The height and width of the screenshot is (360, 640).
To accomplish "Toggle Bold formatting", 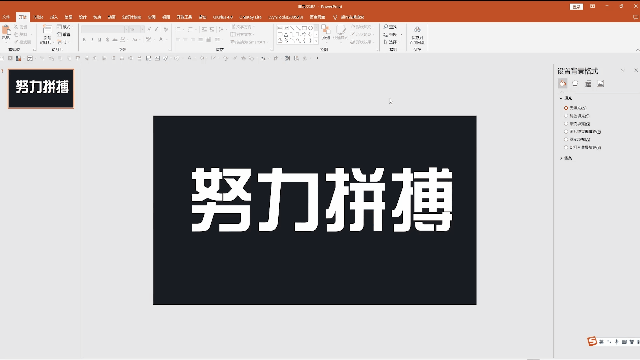I will (x=84, y=40).
